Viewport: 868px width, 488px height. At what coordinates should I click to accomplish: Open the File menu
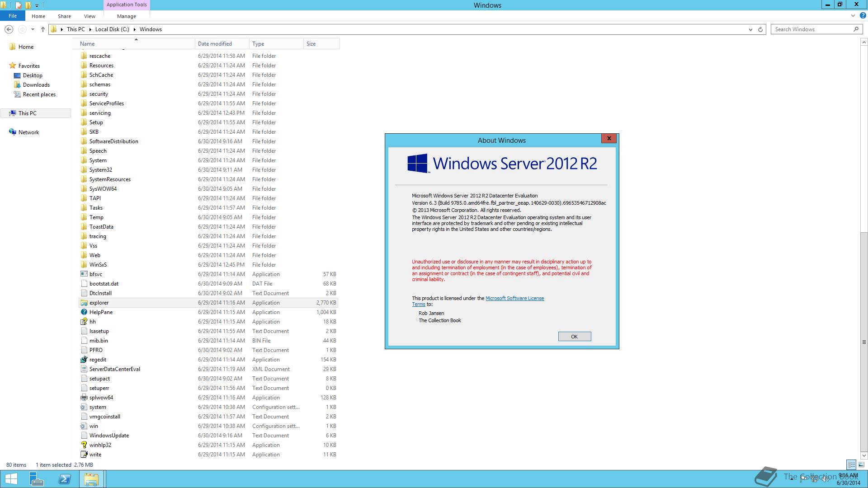13,16
